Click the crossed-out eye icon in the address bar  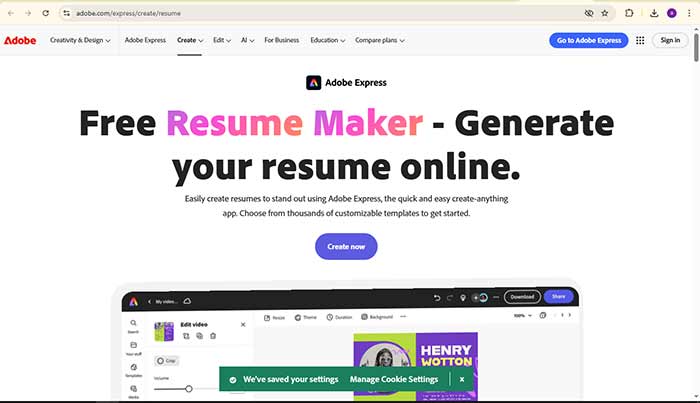click(x=589, y=13)
